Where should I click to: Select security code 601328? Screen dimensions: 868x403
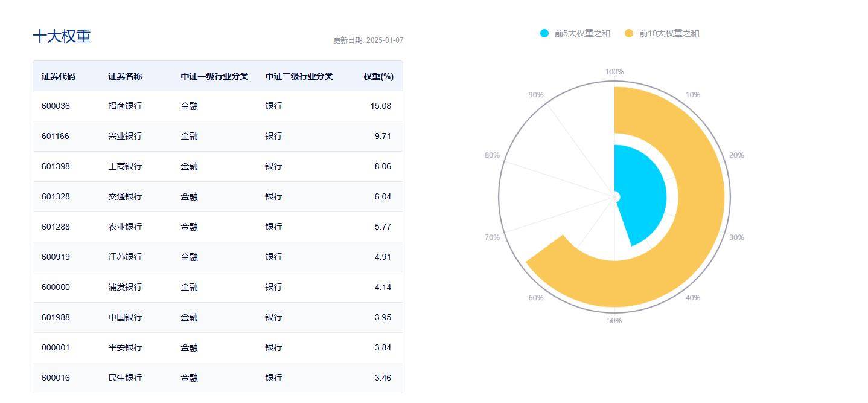tap(56, 196)
